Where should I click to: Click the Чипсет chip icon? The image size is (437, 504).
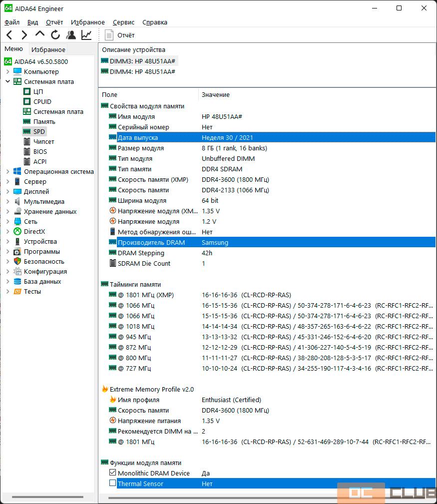tap(27, 141)
